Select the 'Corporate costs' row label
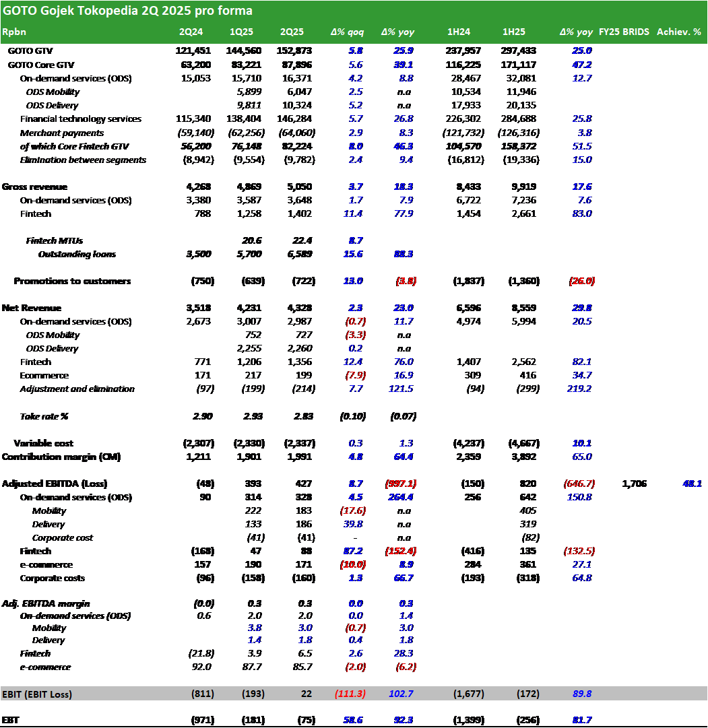This screenshot has width=708, height=728. (x=53, y=578)
